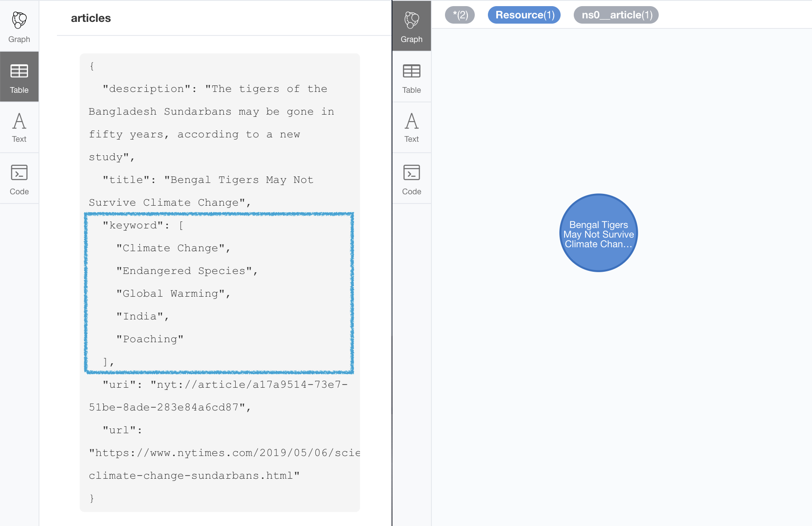This screenshot has height=526, width=812.
Task: Select Table view in the left articles panel
Action: click(x=19, y=77)
